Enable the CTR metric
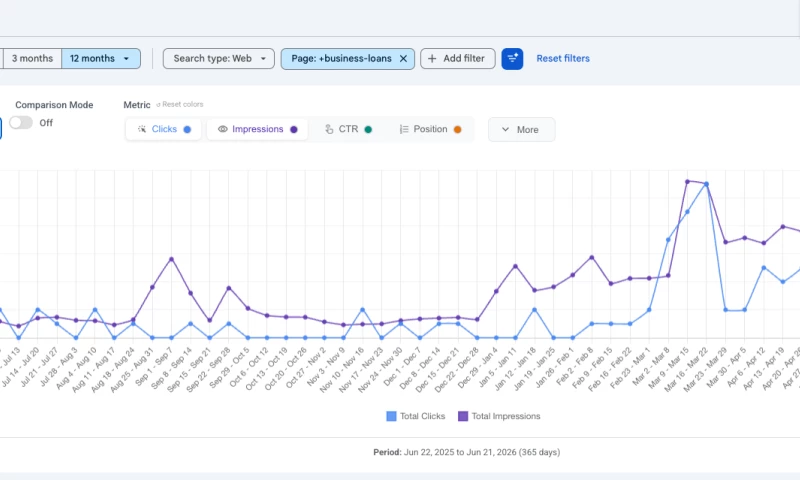This screenshot has width=800, height=480. (x=348, y=129)
